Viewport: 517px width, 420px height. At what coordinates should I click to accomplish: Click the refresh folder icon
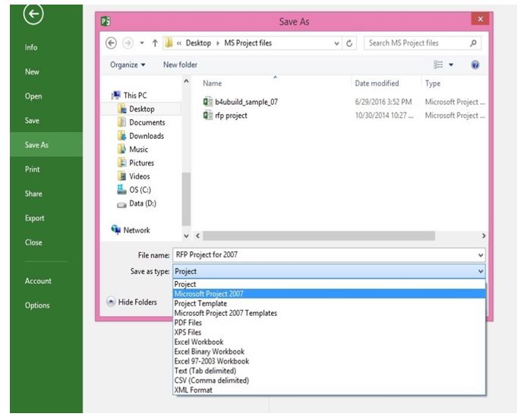click(350, 43)
